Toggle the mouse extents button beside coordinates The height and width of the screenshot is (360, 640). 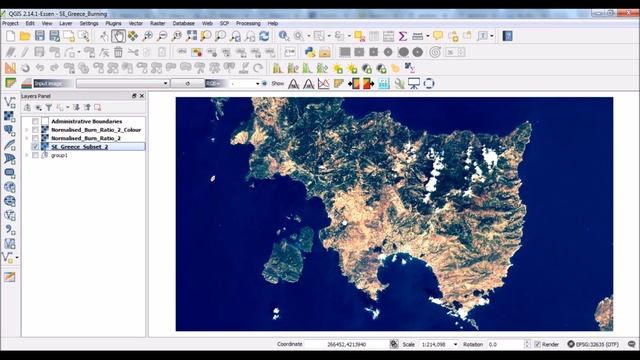click(x=393, y=344)
